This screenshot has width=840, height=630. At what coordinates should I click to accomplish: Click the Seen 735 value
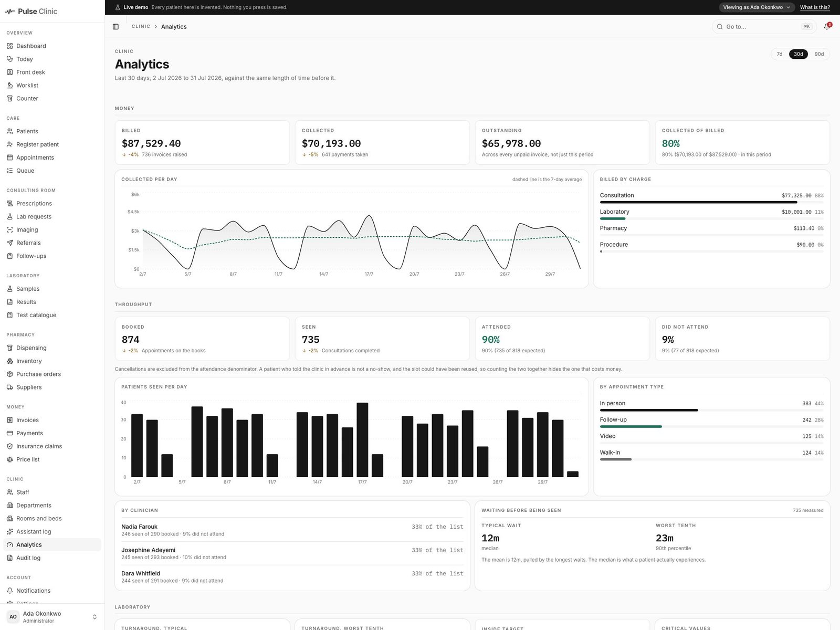tap(311, 340)
